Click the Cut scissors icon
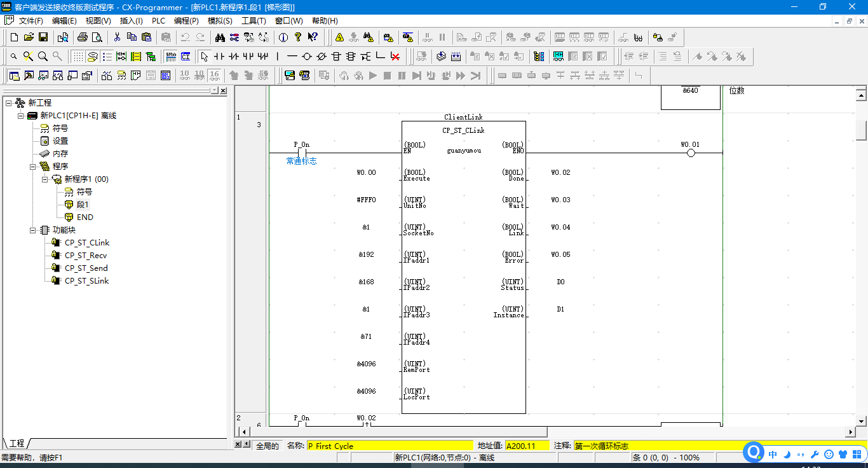 (117, 38)
